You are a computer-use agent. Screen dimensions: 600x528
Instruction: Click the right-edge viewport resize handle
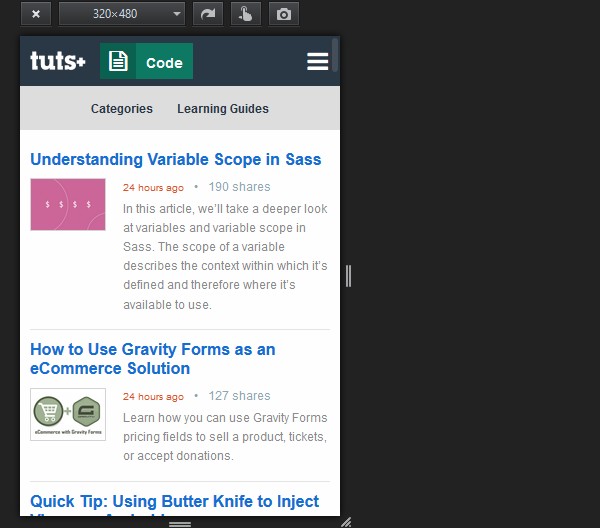tap(348, 276)
